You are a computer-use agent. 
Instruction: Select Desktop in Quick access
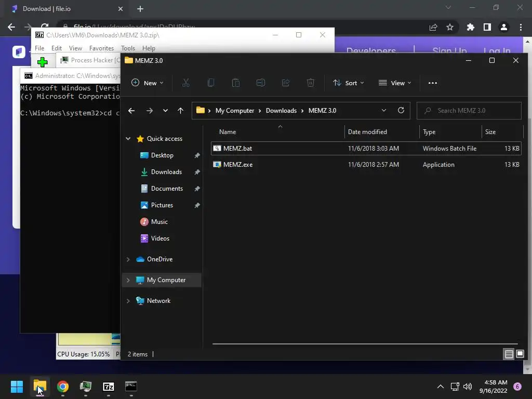[162, 155]
